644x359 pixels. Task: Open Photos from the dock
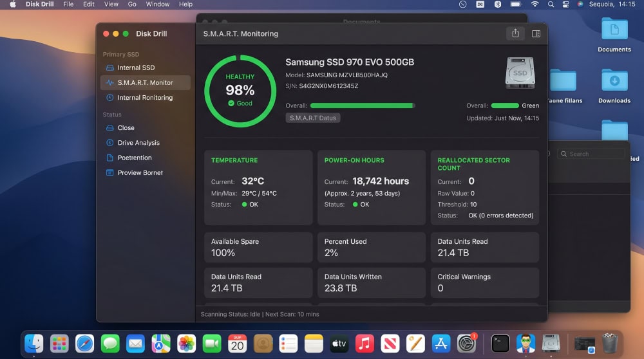(187, 344)
